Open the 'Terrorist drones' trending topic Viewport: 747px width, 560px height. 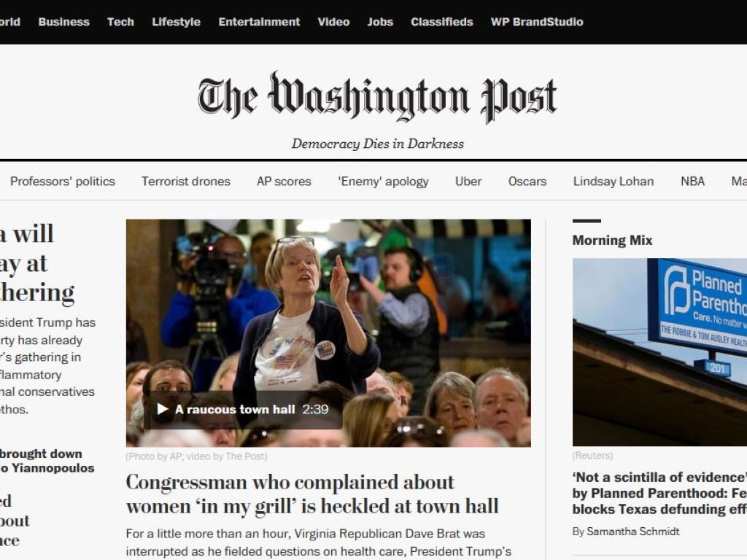click(x=186, y=182)
